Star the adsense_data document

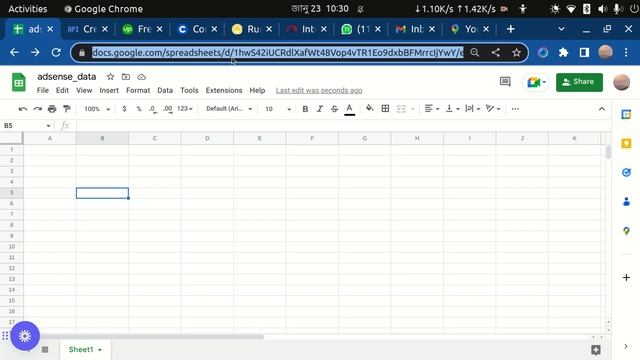pyautogui.click(x=110, y=77)
